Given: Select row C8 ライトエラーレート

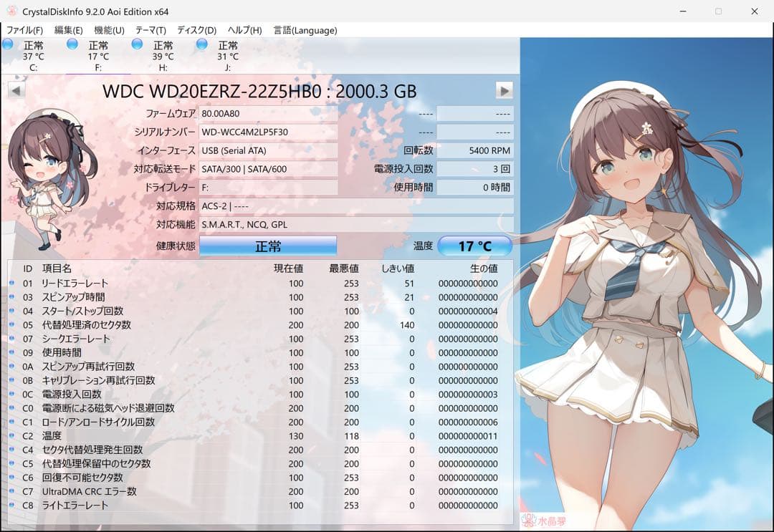Looking at the screenshot, I should coord(260,506).
